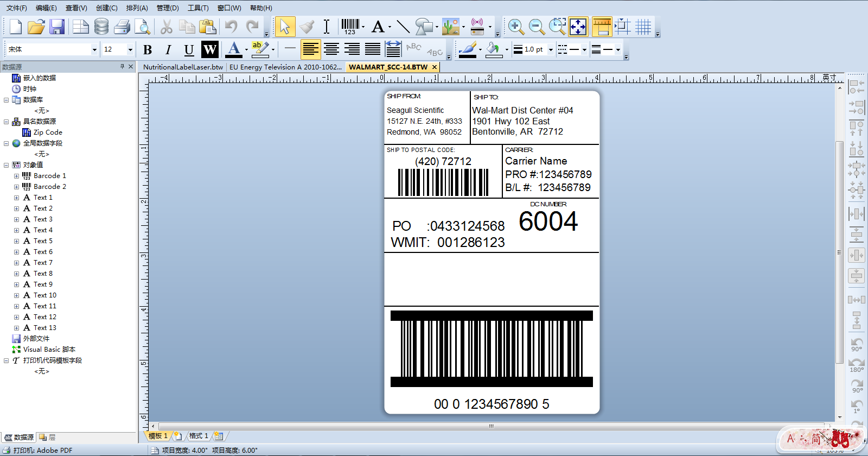Save the current label document
The height and width of the screenshot is (456, 868).
(57, 27)
